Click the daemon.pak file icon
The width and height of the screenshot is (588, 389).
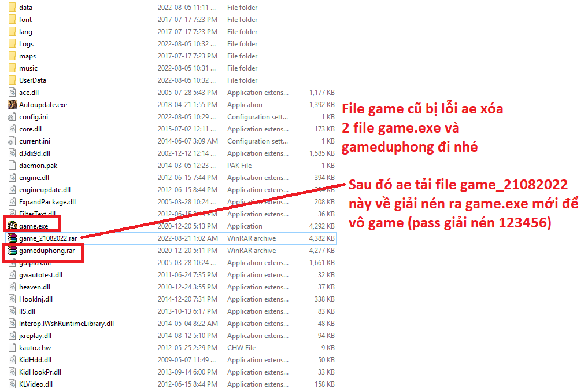click(x=12, y=166)
